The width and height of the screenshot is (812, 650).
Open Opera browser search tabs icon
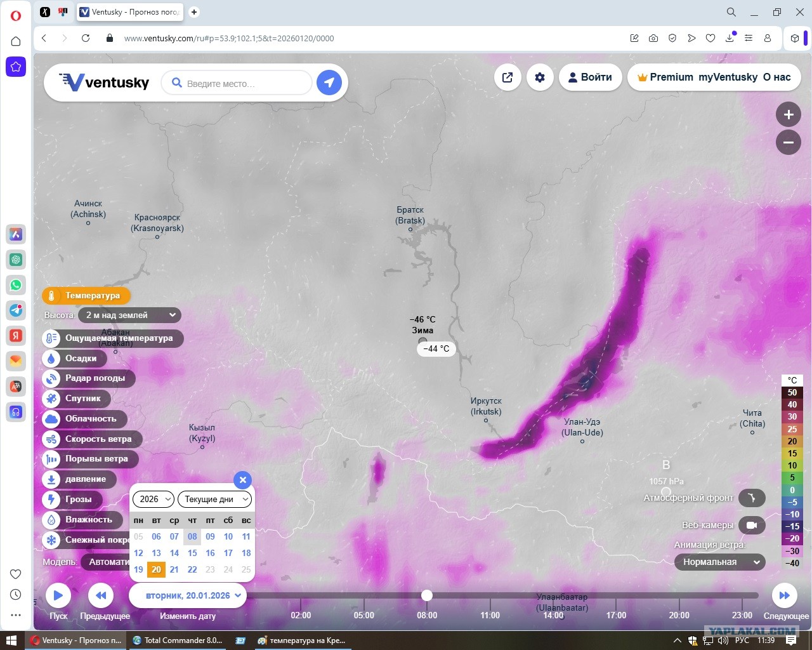[x=731, y=12]
